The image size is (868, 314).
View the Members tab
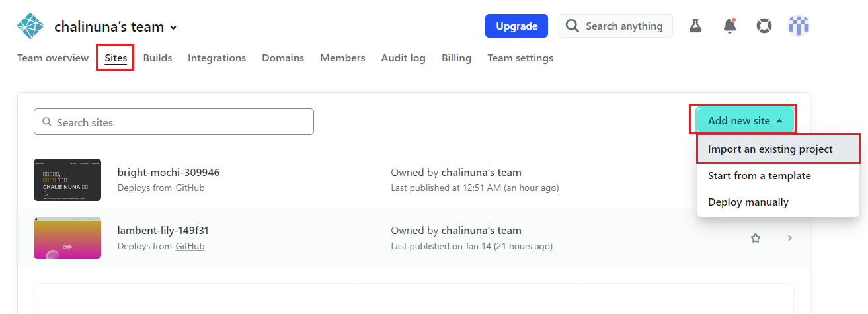(342, 58)
